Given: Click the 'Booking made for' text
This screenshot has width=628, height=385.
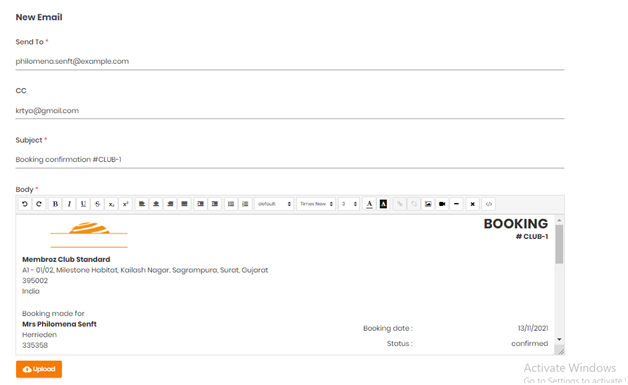Looking at the screenshot, I should coord(53,313).
